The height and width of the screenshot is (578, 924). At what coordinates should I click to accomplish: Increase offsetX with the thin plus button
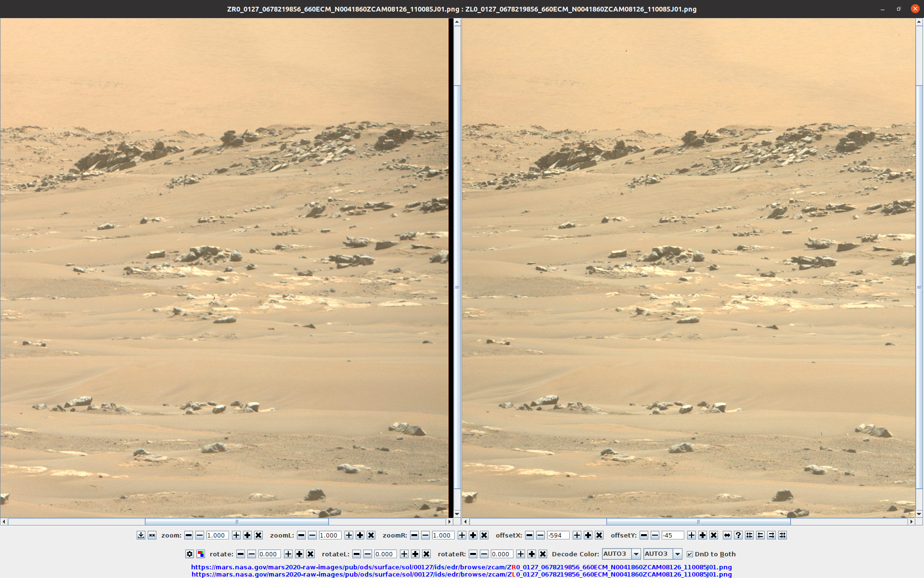577,535
